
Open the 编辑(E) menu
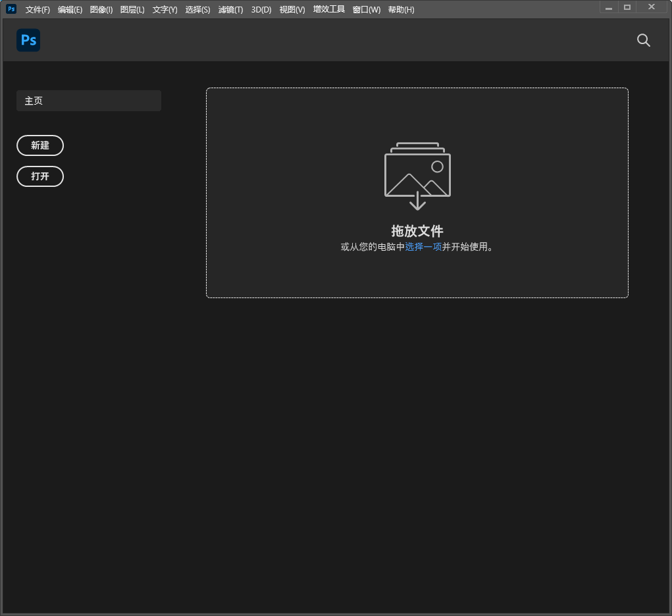(70, 9)
